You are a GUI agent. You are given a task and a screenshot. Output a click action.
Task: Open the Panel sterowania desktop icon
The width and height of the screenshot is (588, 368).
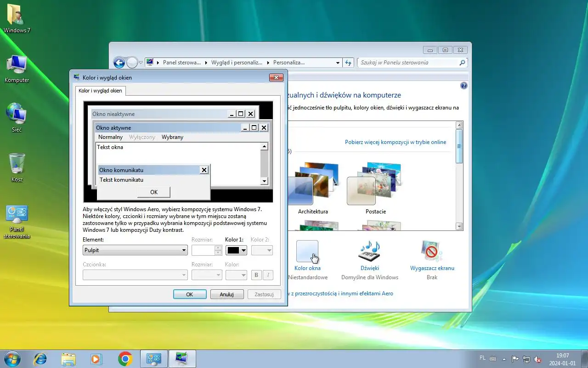click(17, 222)
